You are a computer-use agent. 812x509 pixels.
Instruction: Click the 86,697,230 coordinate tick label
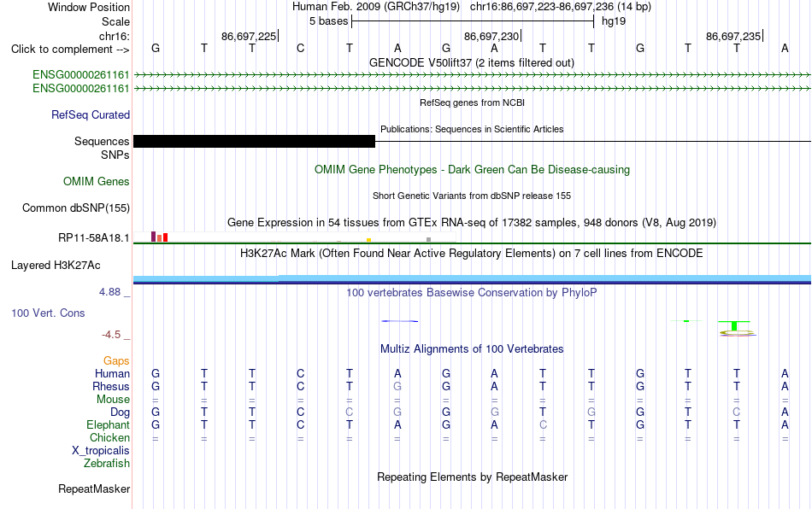pyautogui.click(x=491, y=36)
